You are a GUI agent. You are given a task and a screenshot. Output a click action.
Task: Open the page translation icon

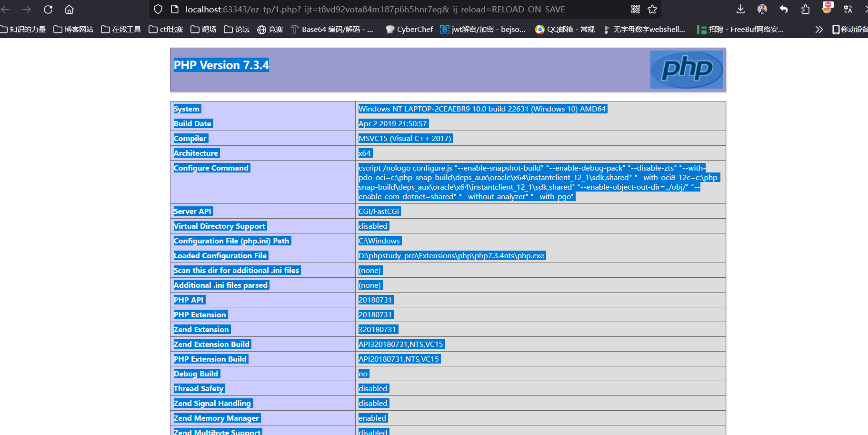(848, 9)
